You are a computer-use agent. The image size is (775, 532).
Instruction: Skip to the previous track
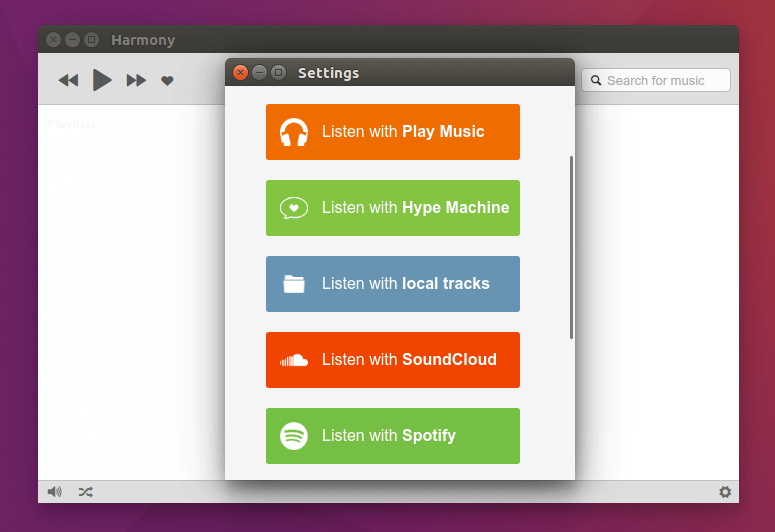tap(68, 80)
